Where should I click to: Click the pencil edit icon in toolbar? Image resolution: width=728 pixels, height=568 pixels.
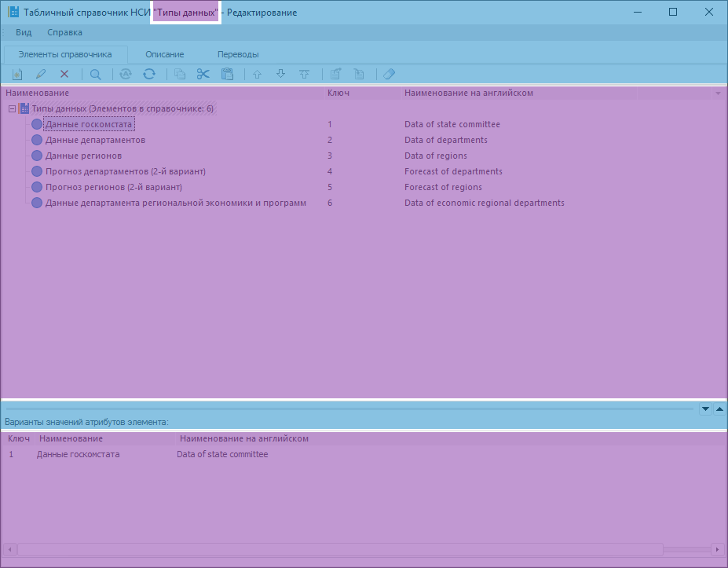[41, 74]
